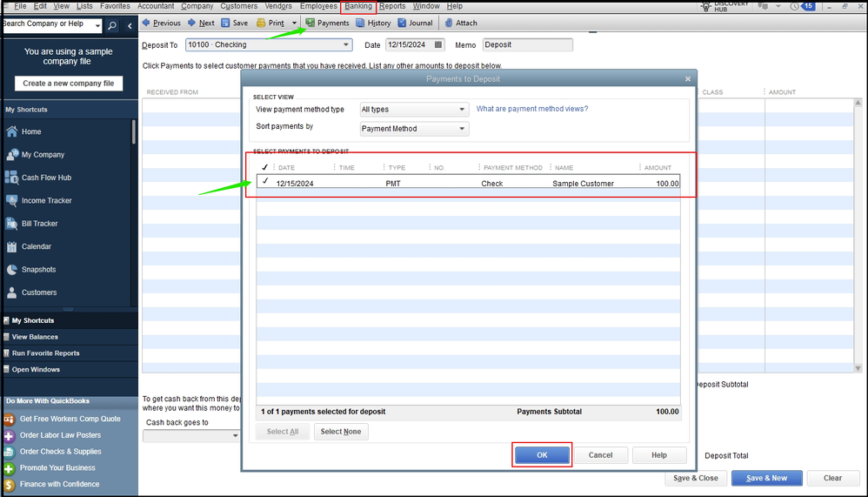868x497 pixels.
Task: Open the Deposit To account dropdown
Action: (x=346, y=45)
